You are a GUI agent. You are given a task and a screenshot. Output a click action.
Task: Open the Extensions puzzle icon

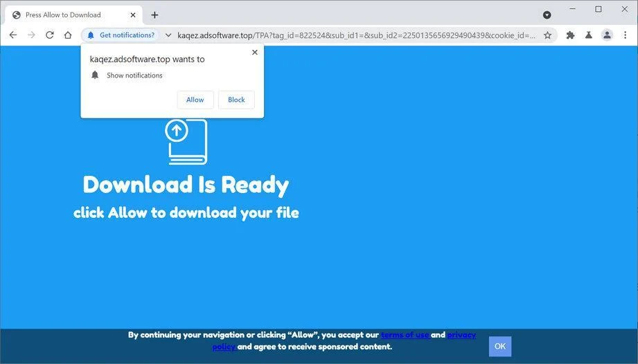click(570, 35)
